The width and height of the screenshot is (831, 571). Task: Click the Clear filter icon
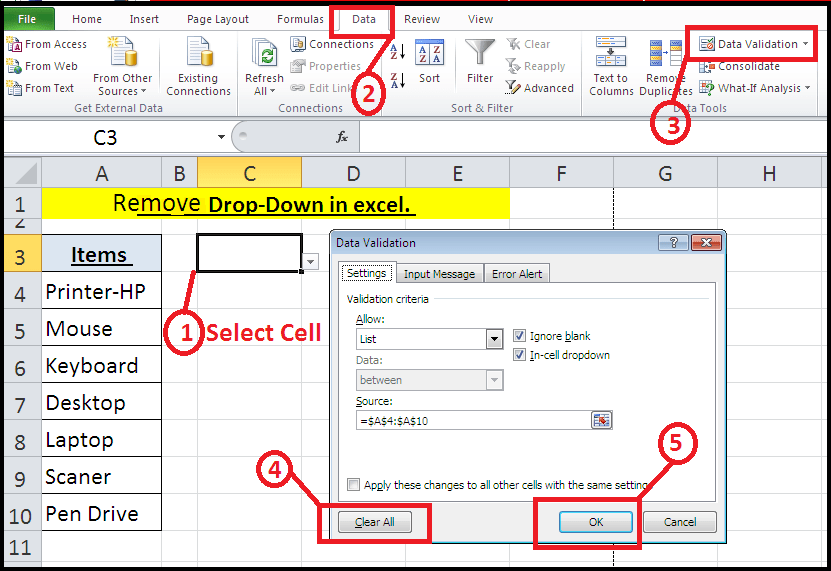point(513,44)
